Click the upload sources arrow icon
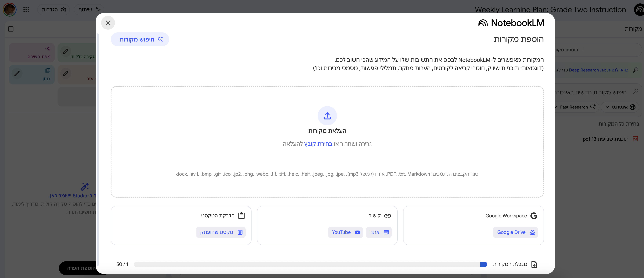644x278 pixels. [x=327, y=116]
